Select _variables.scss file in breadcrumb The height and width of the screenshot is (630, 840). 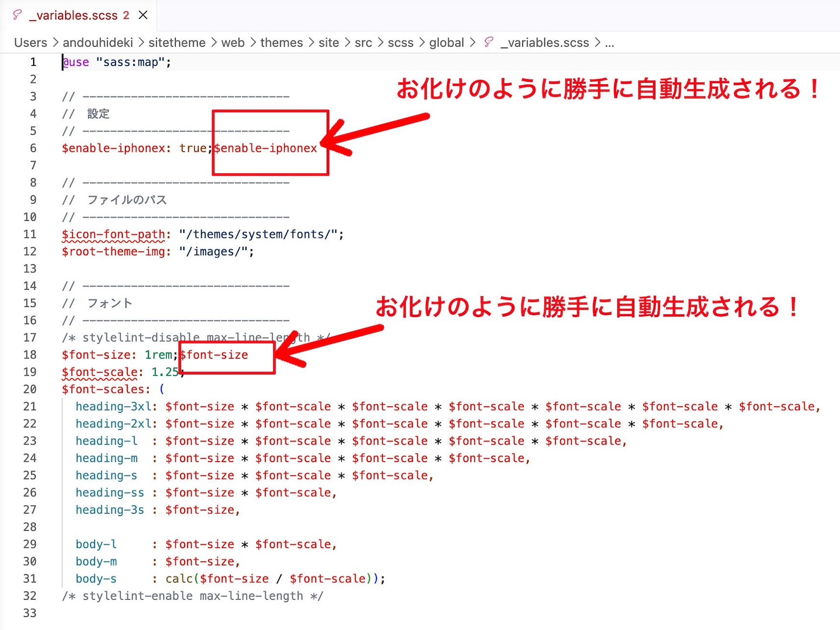point(544,43)
